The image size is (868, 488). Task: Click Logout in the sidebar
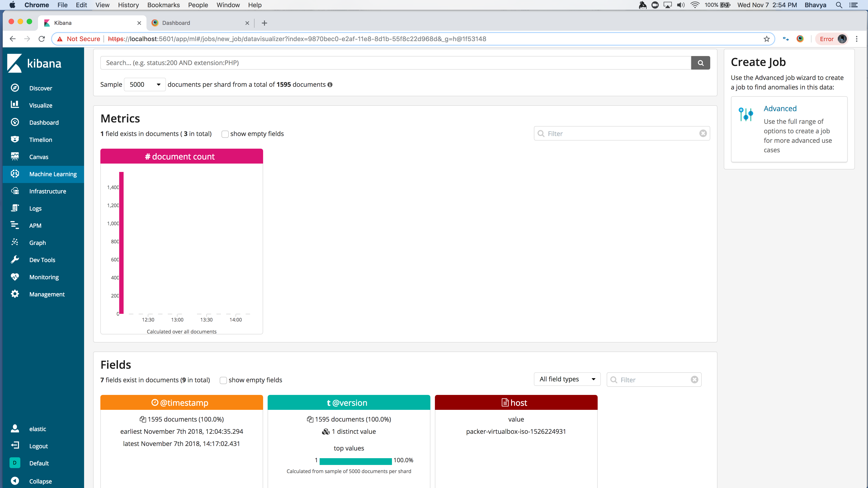38,446
